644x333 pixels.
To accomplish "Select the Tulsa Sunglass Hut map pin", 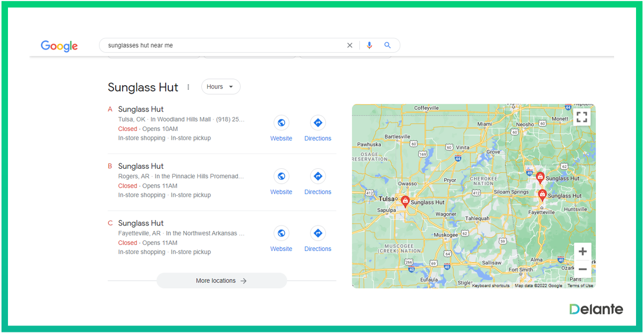I will 405,201.
